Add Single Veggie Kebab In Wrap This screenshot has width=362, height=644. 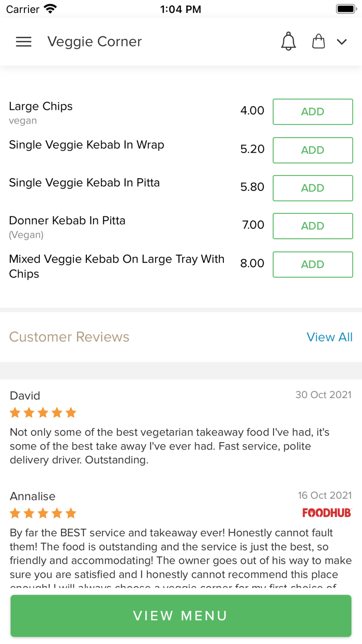coord(312,150)
